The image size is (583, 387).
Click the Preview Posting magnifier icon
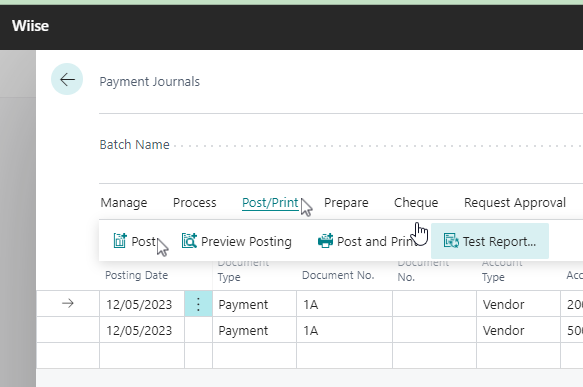click(189, 241)
